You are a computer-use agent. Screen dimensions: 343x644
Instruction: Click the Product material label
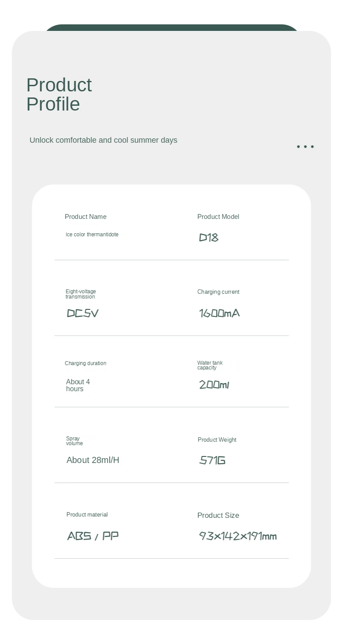coord(87,515)
